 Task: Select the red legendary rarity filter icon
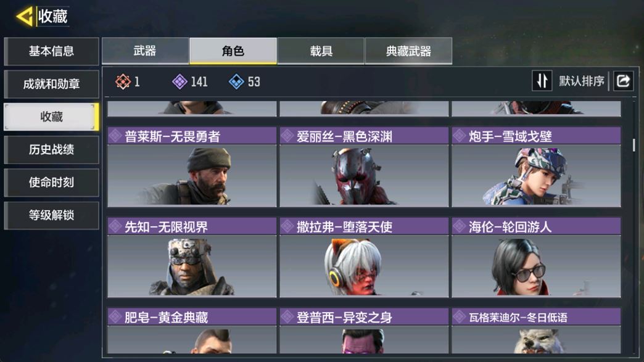(x=123, y=81)
